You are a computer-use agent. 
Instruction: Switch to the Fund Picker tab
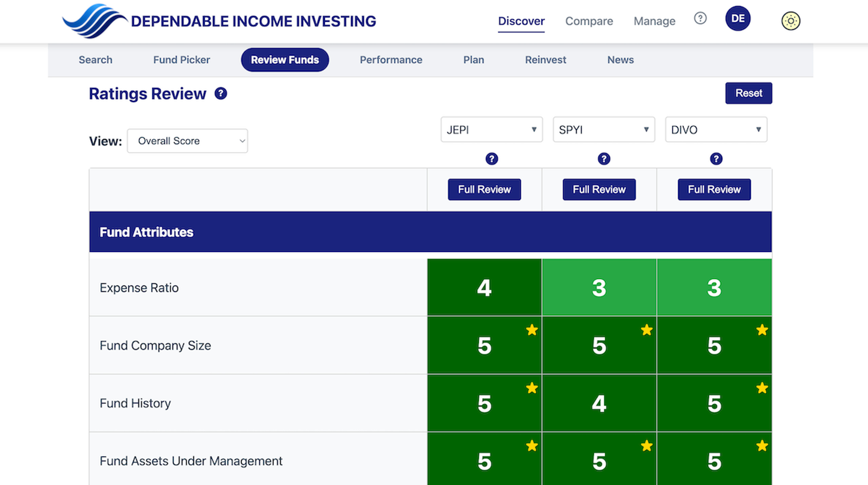pos(181,60)
